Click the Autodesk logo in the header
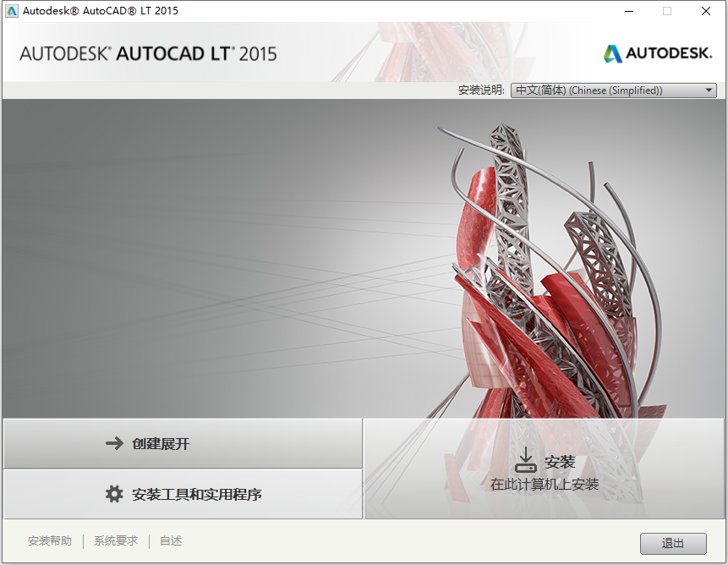 [x=658, y=53]
